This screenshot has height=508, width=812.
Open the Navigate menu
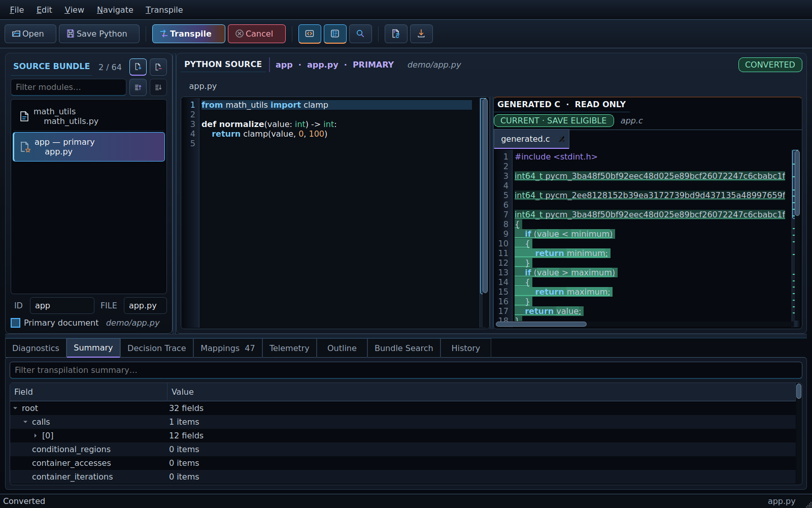(115, 10)
